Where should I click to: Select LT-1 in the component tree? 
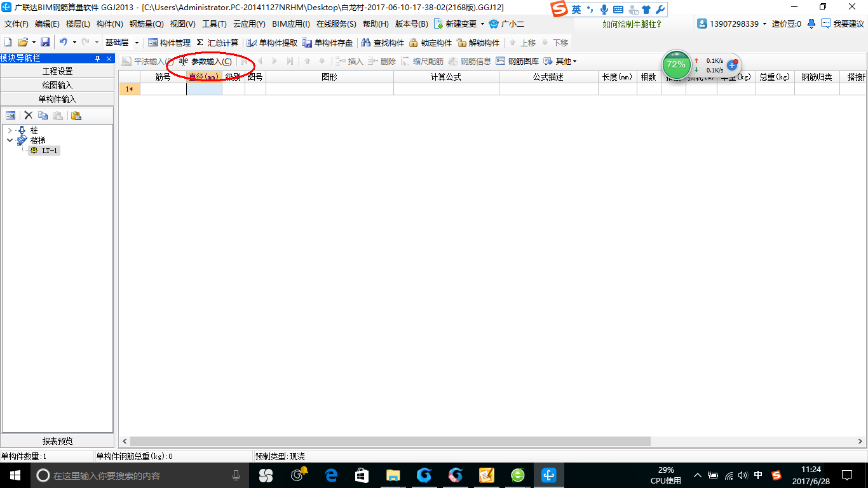coord(50,151)
